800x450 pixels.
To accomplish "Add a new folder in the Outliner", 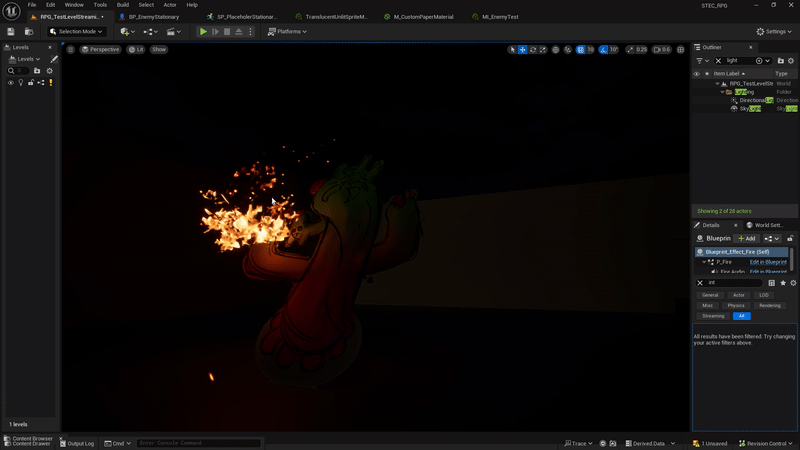I will click(781, 61).
